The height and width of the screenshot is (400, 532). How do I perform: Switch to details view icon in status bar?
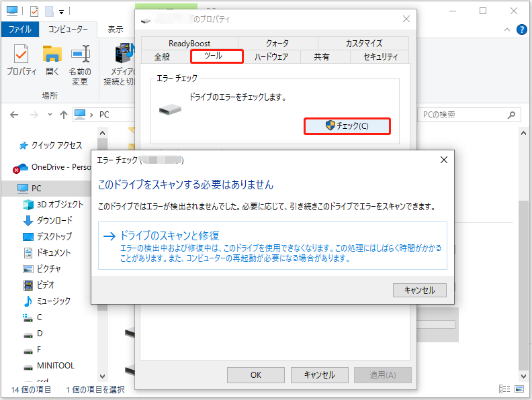pos(504,389)
